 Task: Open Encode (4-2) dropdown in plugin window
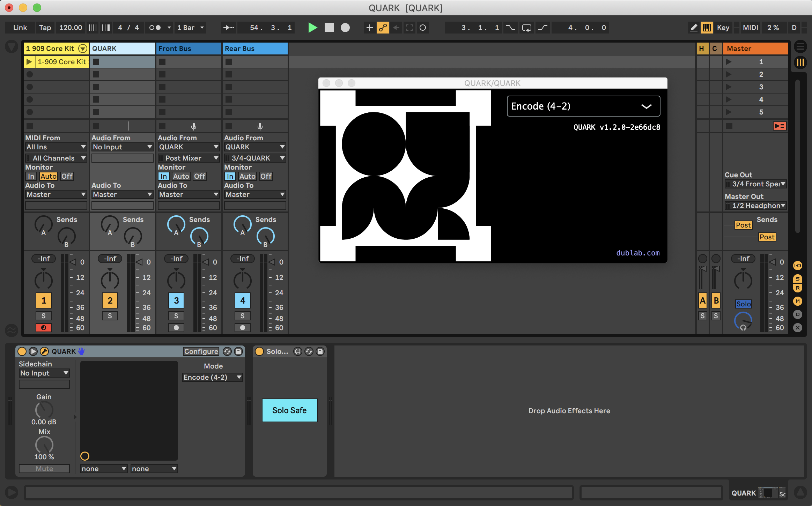[x=583, y=106]
